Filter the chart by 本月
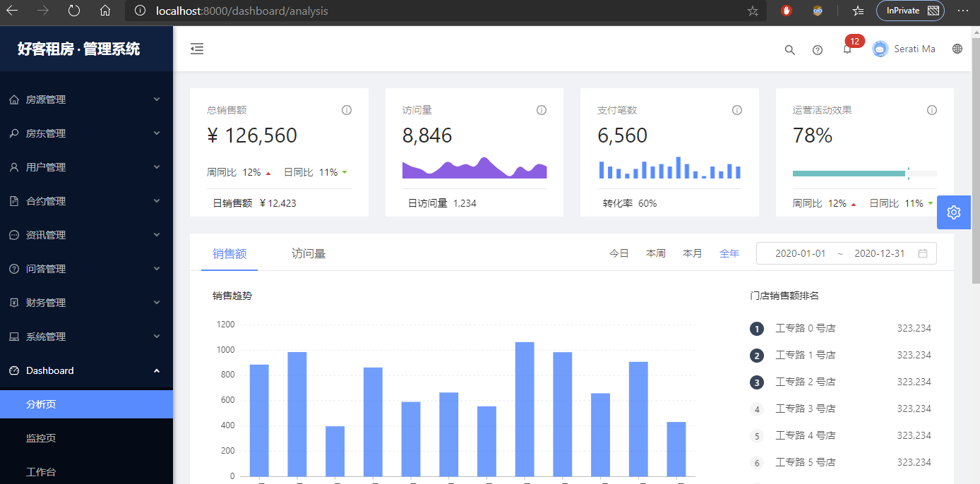This screenshot has width=980, height=484. point(693,253)
